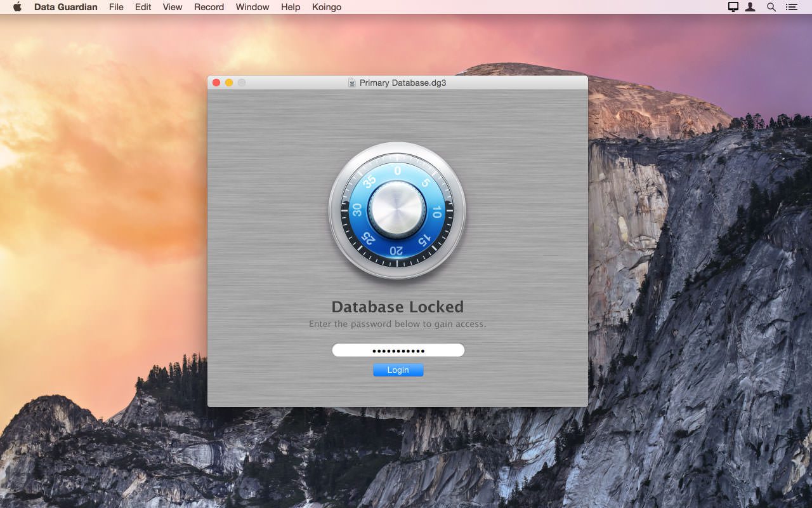Click the number 0 on the dial
The image size is (812, 508).
(396, 171)
